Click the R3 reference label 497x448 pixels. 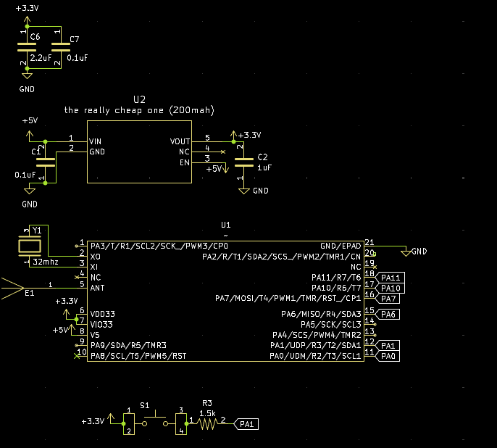point(207,403)
